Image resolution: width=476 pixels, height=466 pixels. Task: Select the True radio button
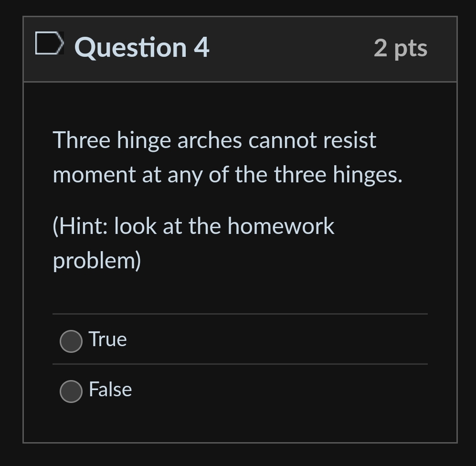(71, 341)
